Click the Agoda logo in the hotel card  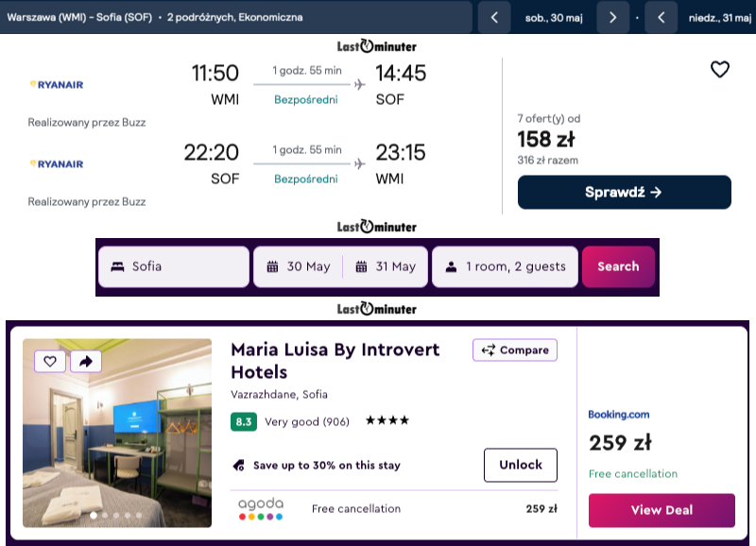pos(260,509)
